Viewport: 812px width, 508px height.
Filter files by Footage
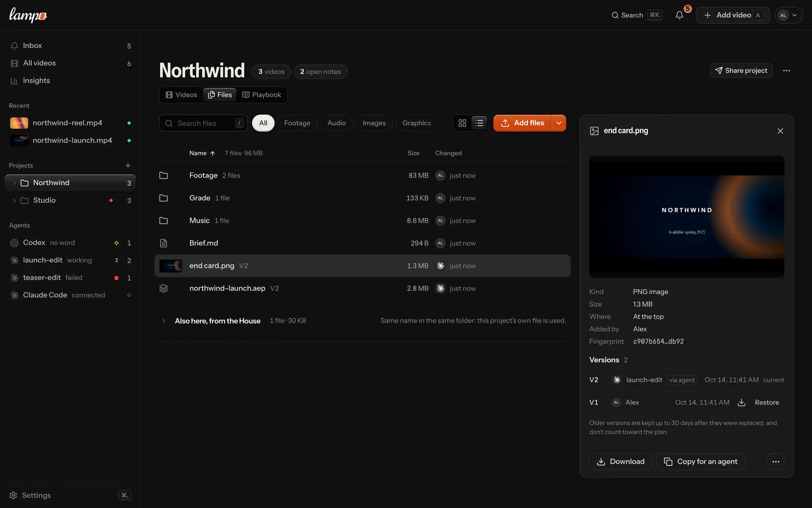click(297, 123)
